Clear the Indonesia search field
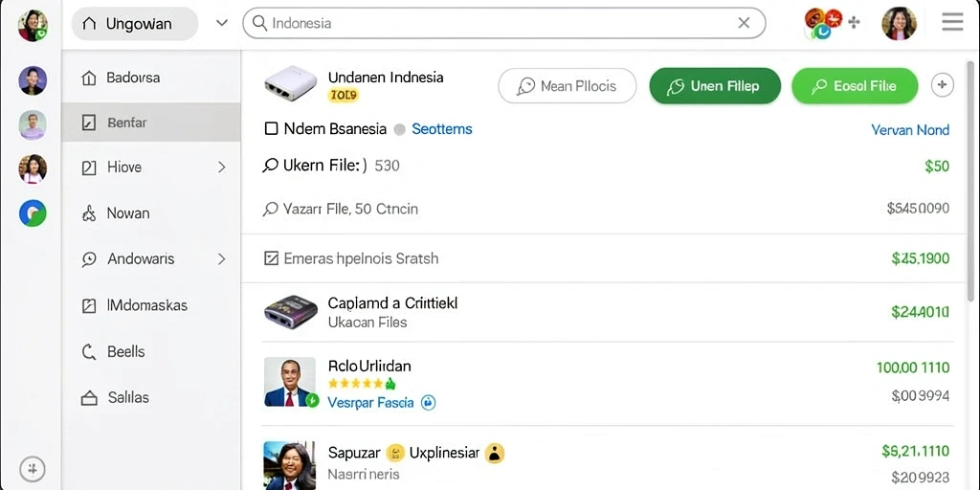Screen dimensions: 980x490 (x=744, y=23)
